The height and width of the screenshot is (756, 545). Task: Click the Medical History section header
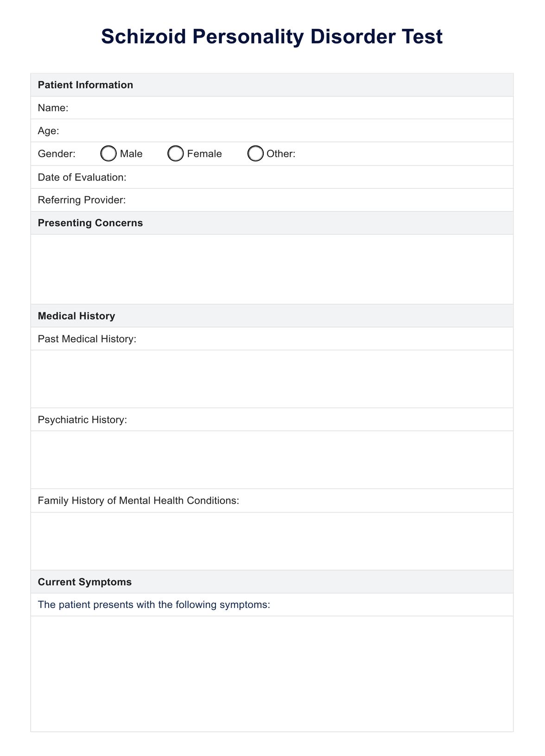point(76,316)
